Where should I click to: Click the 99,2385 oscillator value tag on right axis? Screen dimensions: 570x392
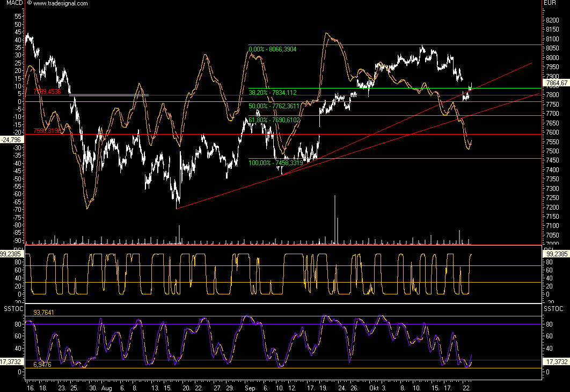556,254
